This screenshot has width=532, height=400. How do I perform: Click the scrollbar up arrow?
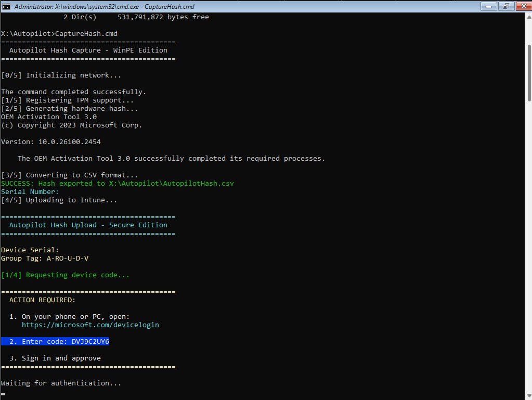[528, 17]
